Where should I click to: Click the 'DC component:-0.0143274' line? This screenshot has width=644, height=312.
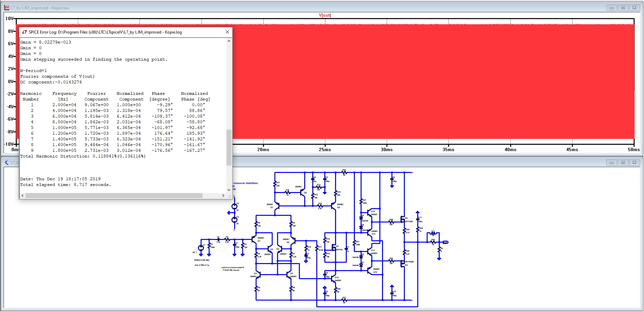[51, 82]
